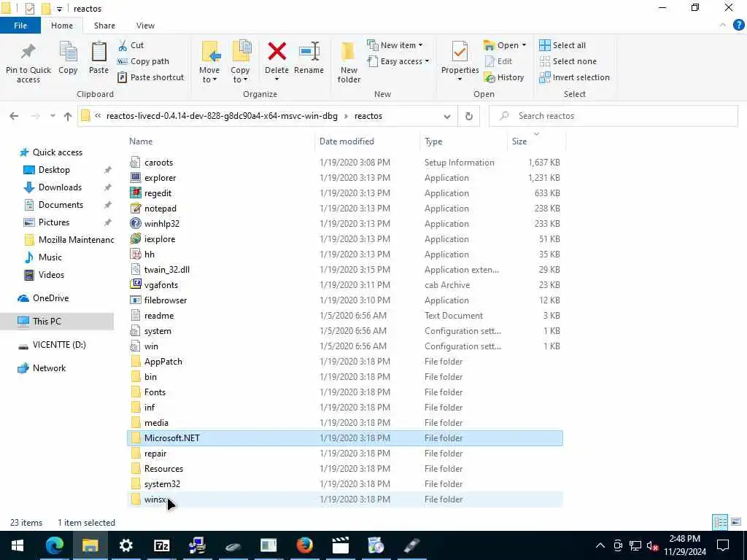Go back using the back arrow

[15, 116]
